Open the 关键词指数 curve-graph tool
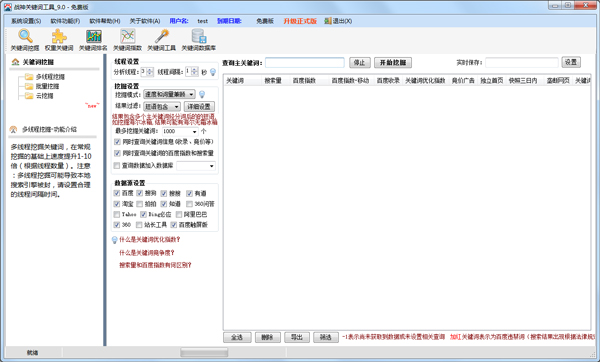Image resolution: width=600 pixels, height=362 pixels. point(127,40)
